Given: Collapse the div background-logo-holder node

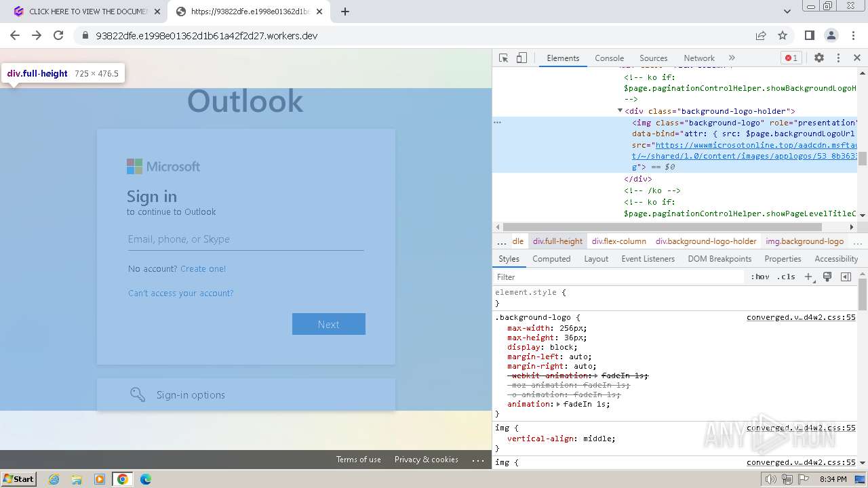Looking at the screenshot, I should (x=620, y=110).
